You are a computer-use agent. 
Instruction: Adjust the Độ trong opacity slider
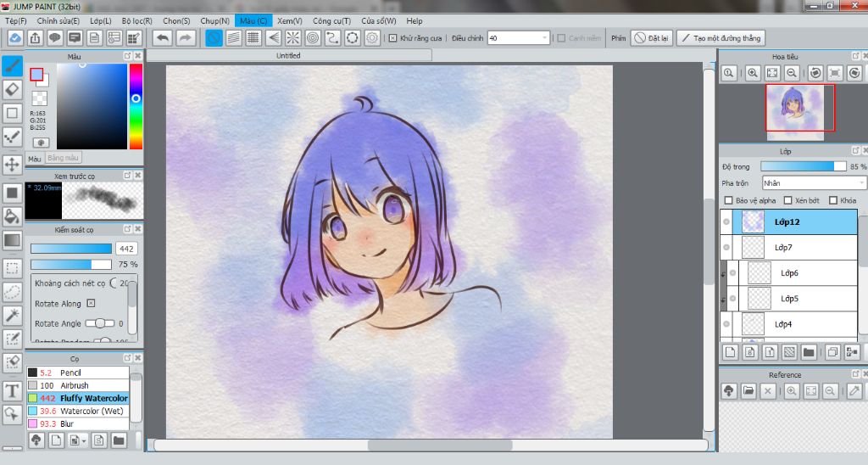pyautogui.click(x=804, y=166)
